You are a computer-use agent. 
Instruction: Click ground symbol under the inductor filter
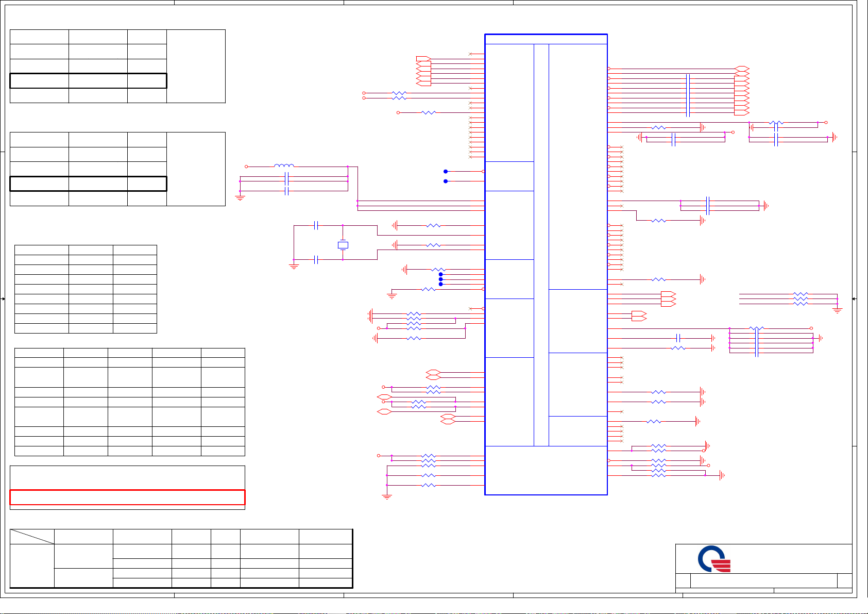click(240, 197)
